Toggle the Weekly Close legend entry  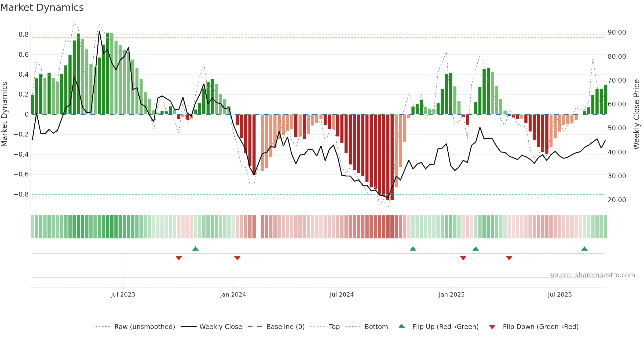pyautogui.click(x=211, y=327)
